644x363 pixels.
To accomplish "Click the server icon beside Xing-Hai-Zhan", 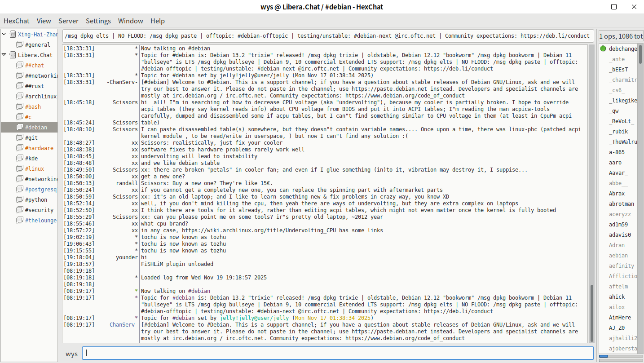I will [x=13, y=35].
